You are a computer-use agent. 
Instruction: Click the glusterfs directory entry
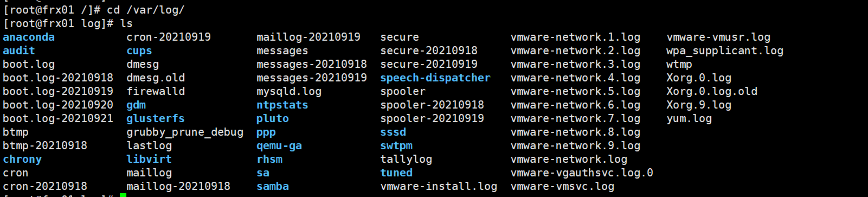(x=156, y=118)
